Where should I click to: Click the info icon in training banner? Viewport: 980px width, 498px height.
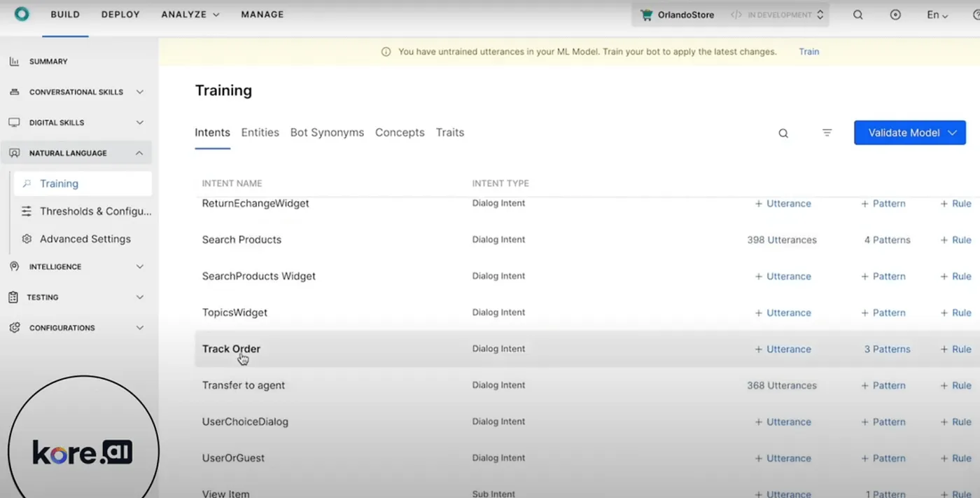(386, 52)
